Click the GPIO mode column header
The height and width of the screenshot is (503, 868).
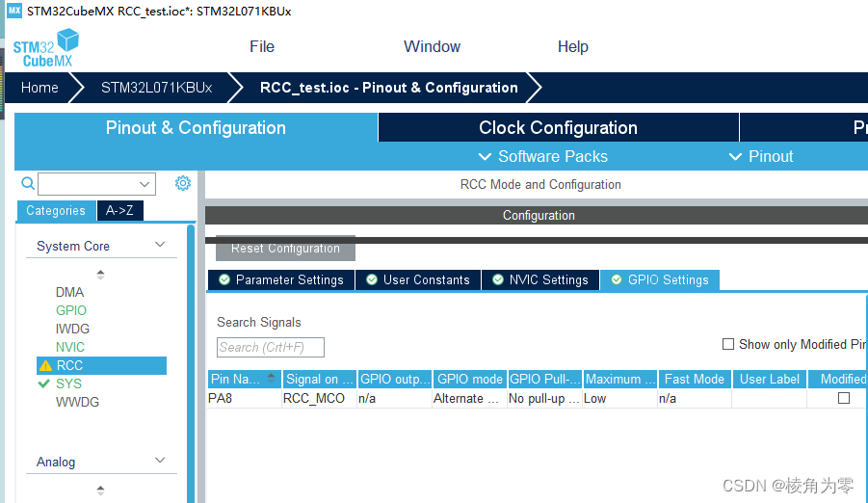pos(470,379)
